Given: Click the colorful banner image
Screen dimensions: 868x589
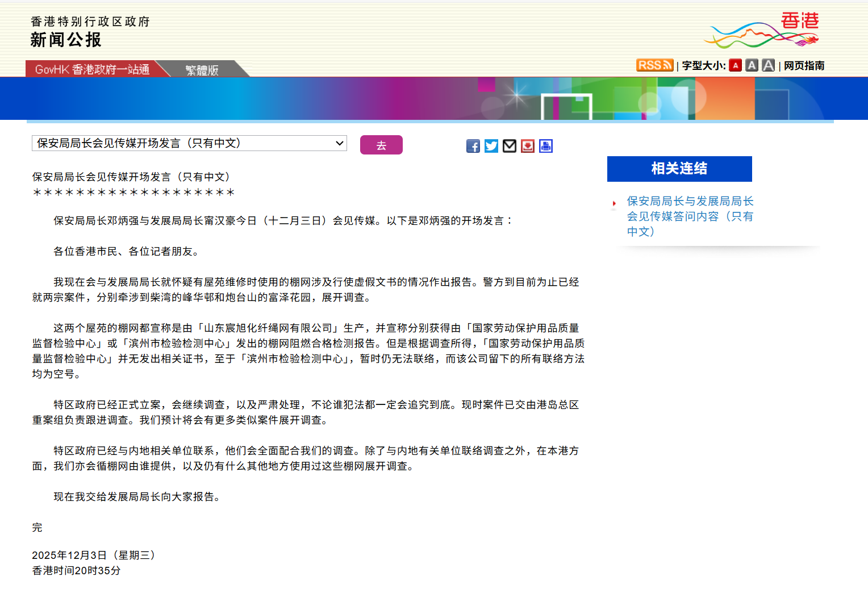Looking at the screenshot, I should [x=434, y=98].
